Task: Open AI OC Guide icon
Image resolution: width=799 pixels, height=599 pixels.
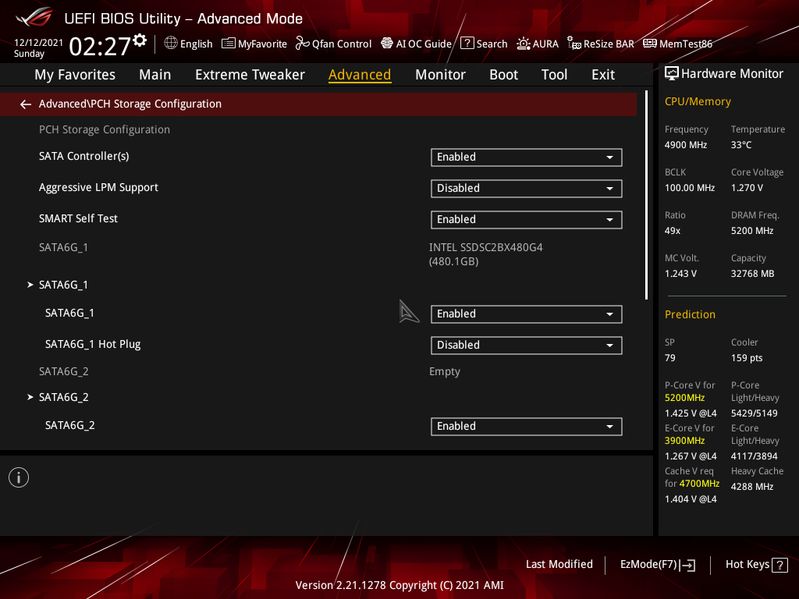Action: (387, 43)
